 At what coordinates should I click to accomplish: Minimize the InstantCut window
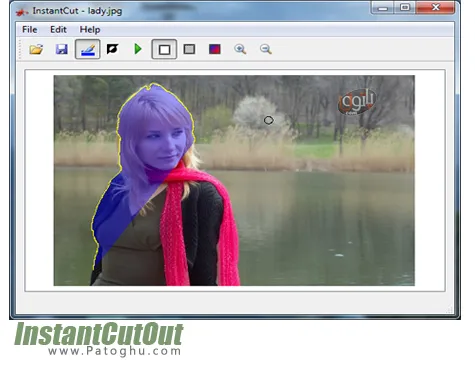point(383,8)
